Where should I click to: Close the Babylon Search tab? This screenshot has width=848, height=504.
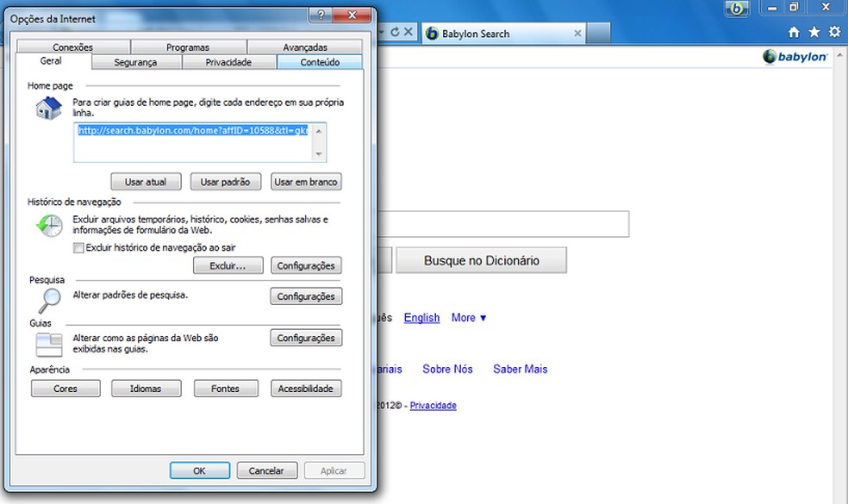[x=577, y=34]
